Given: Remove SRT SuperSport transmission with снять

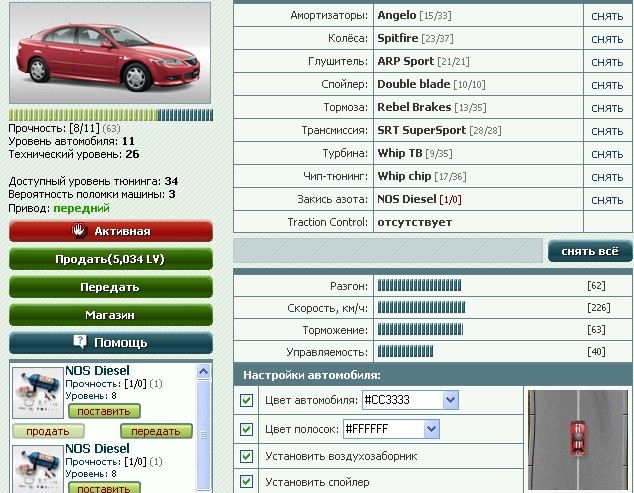Looking at the screenshot, I should [x=607, y=131].
